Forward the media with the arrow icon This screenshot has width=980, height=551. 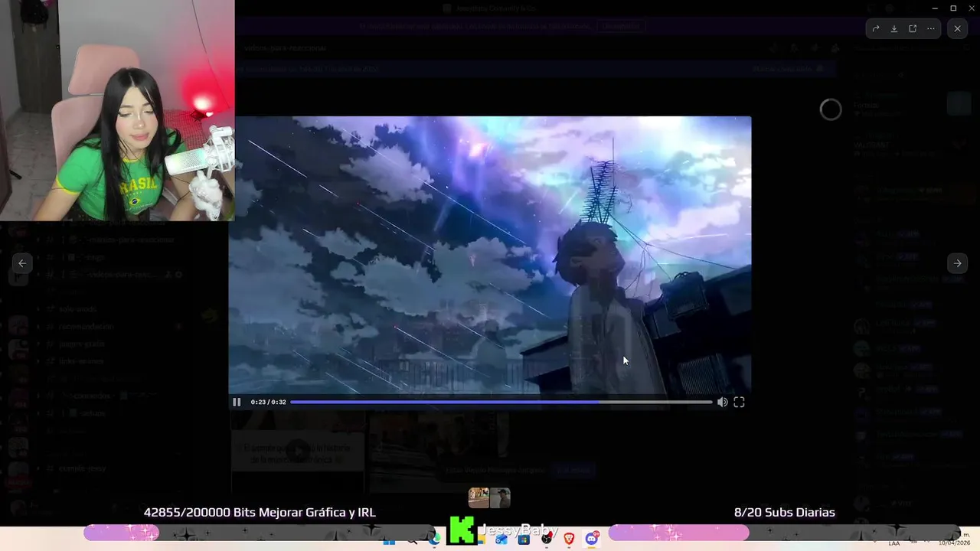coord(875,28)
